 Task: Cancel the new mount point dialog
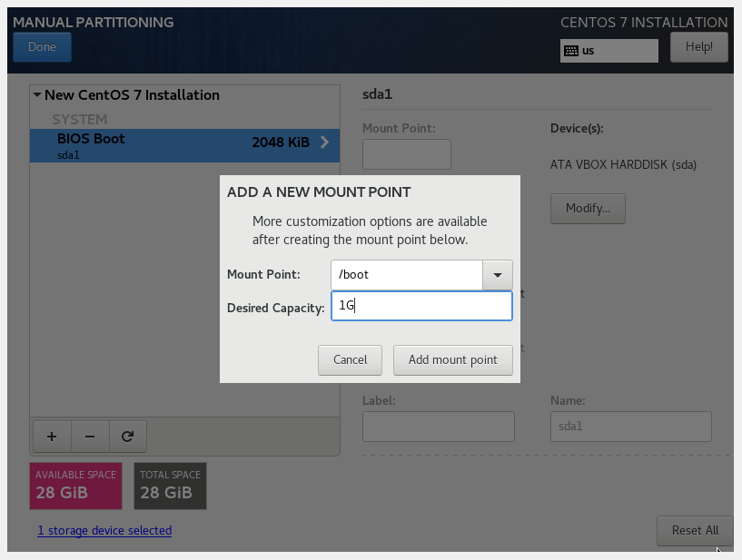tap(350, 359)
